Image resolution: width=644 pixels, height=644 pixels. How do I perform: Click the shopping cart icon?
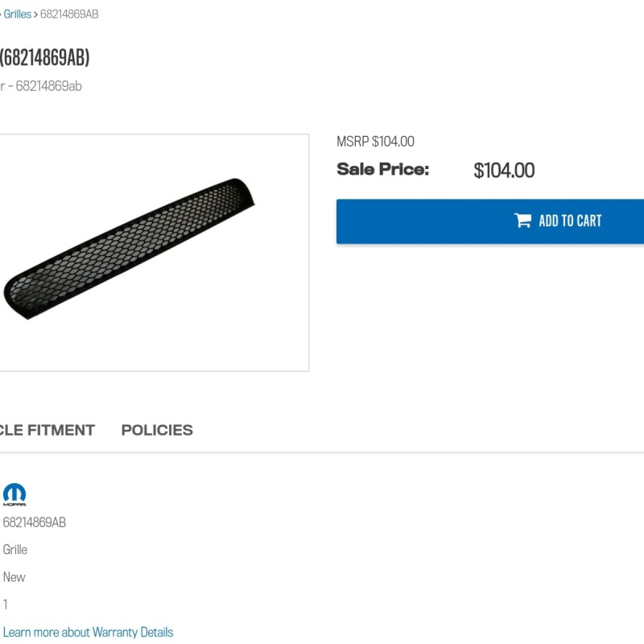(523, 221)
